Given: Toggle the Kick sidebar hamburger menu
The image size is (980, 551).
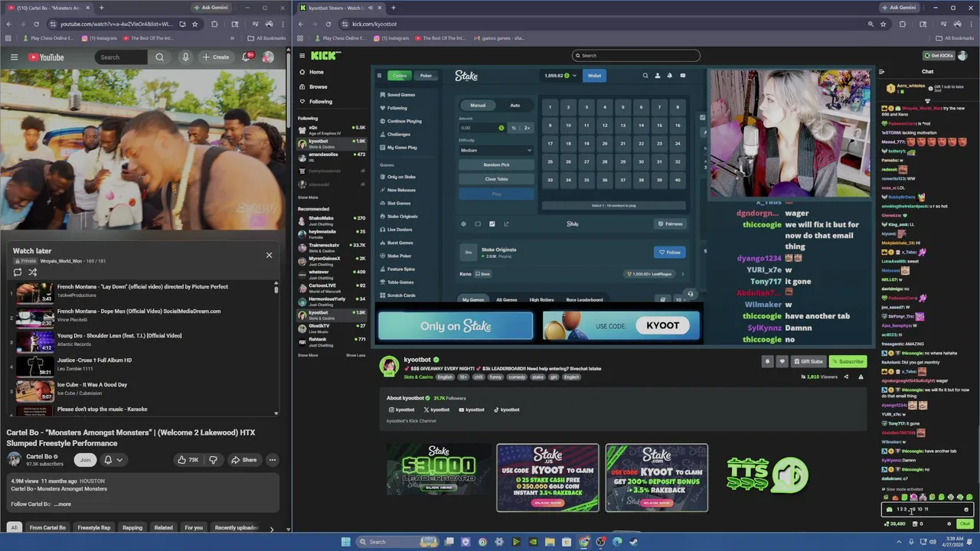Looking at the screenshot, I should point(302,55).
